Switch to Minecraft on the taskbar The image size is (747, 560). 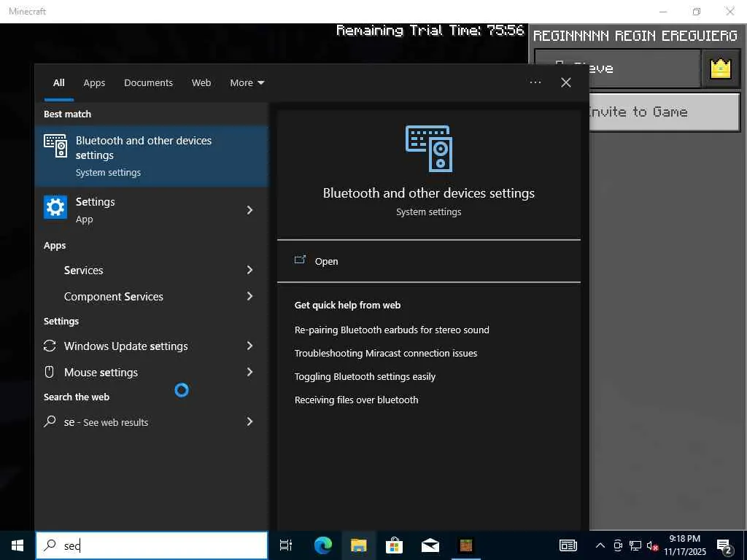point(466,545)
